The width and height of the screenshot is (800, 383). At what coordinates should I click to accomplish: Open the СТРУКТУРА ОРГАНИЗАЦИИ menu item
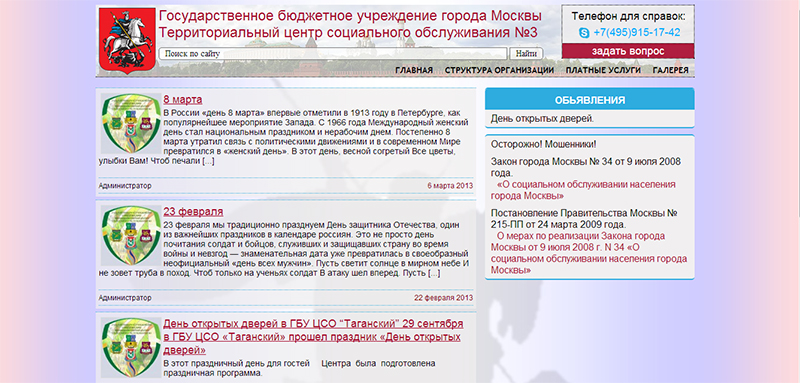[499, 70]
